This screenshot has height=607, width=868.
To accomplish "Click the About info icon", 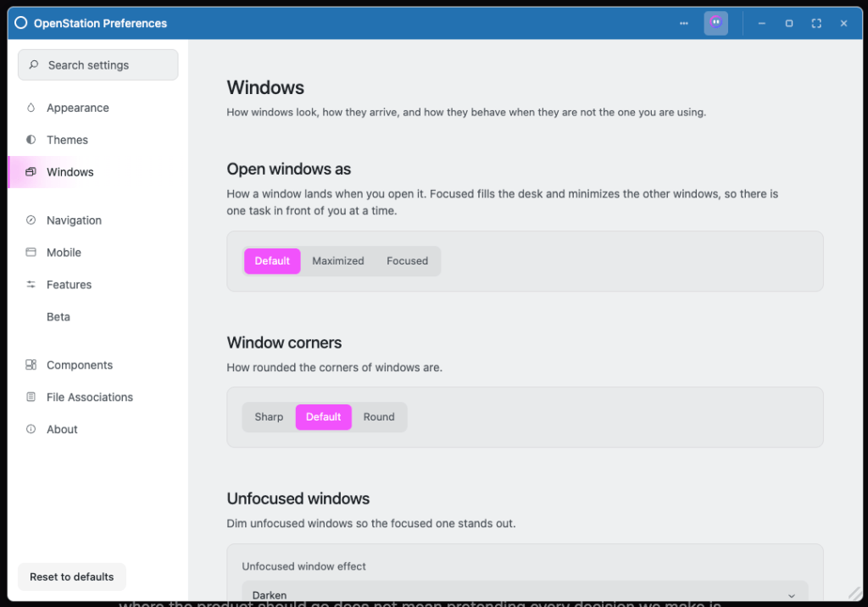I will 31,429.
